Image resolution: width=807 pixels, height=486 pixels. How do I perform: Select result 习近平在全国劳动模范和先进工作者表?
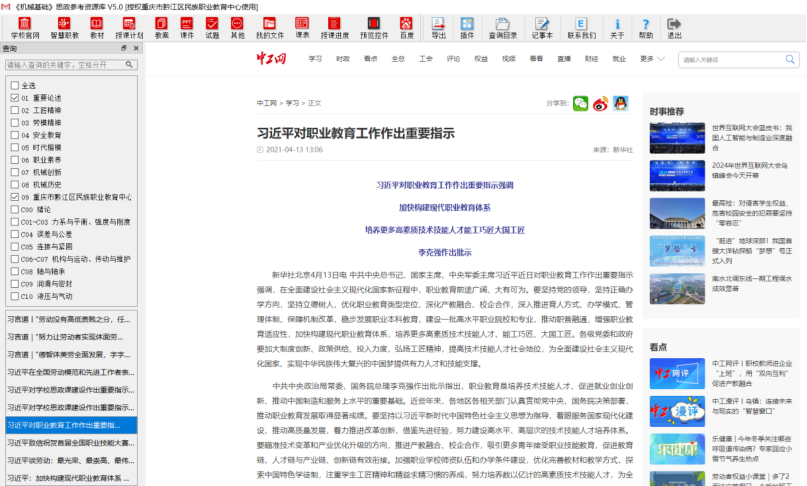(71, 372)
